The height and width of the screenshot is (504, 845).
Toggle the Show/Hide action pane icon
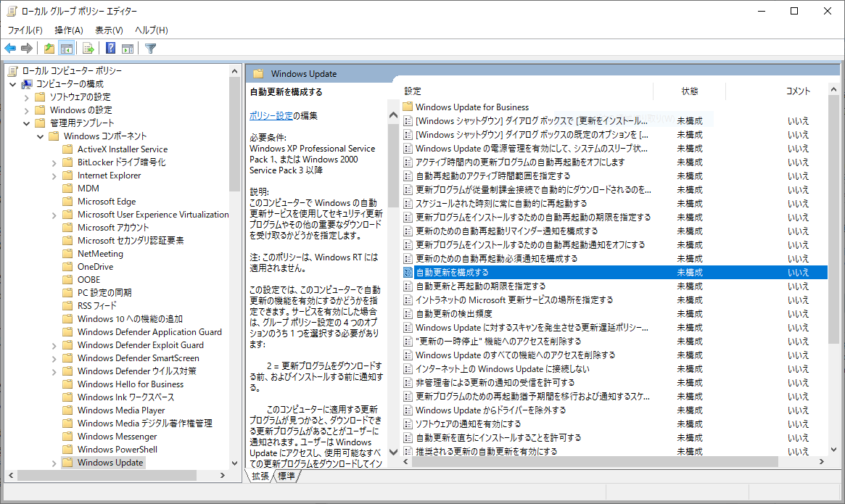tap(128, 49)
